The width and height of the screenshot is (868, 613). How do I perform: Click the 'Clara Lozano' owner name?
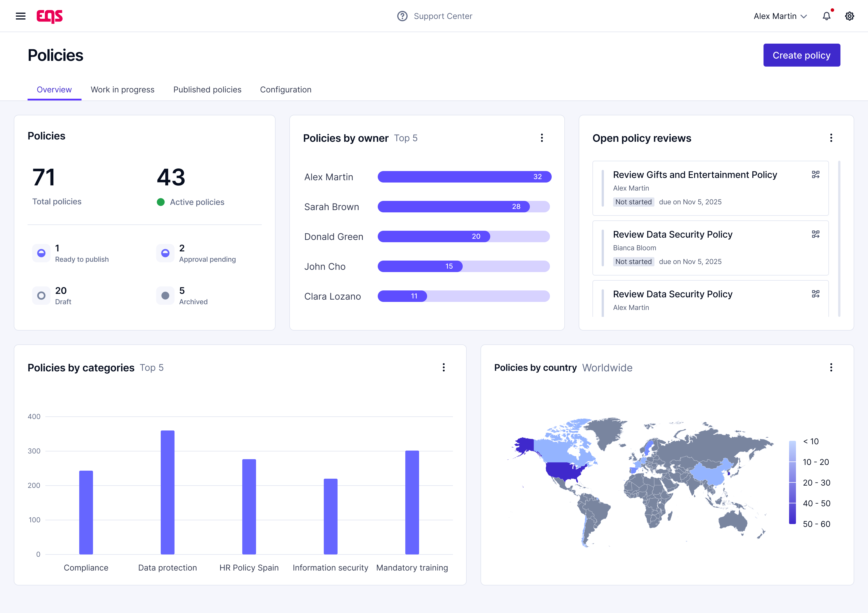click(332, 296)
